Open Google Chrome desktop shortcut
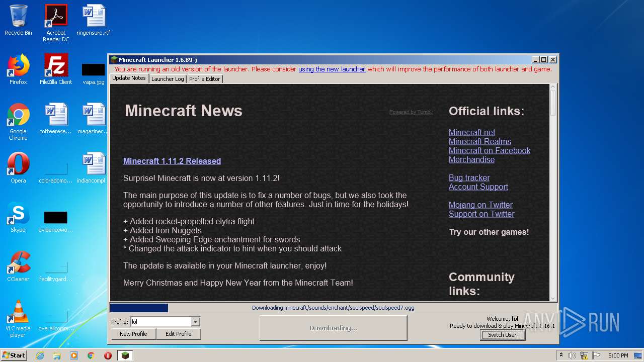 click(x=18, y=122)
